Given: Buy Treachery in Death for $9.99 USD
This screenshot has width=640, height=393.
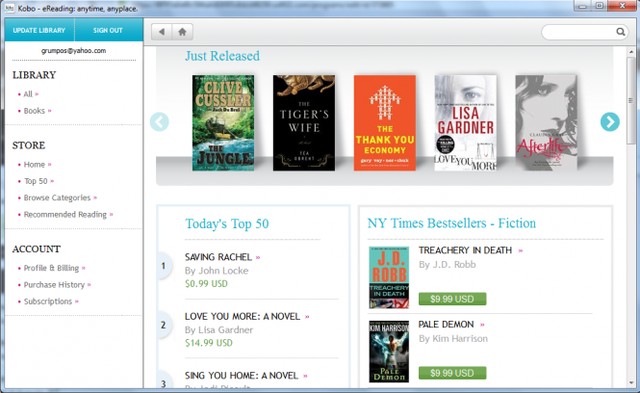Looking at the screenshot, I should pyautogui.click(x=452, y=299).
